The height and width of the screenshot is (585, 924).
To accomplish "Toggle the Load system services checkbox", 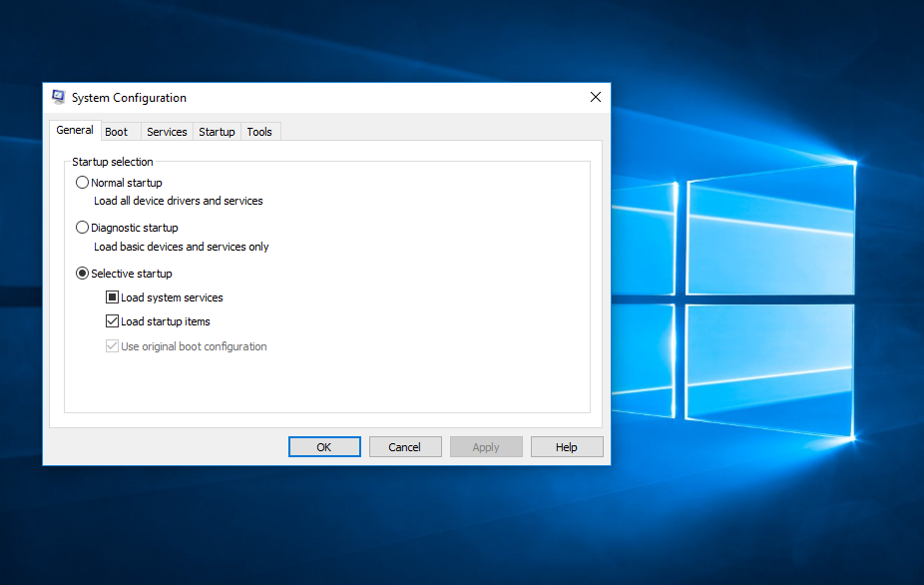I will [112, 297].
